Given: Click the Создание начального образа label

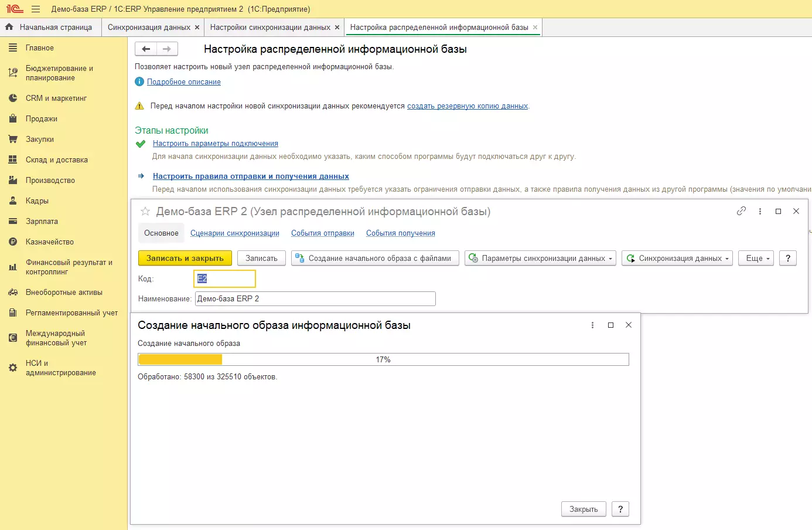Looking at the screenshot, I should pyautogui.click(x=189, y=344).
